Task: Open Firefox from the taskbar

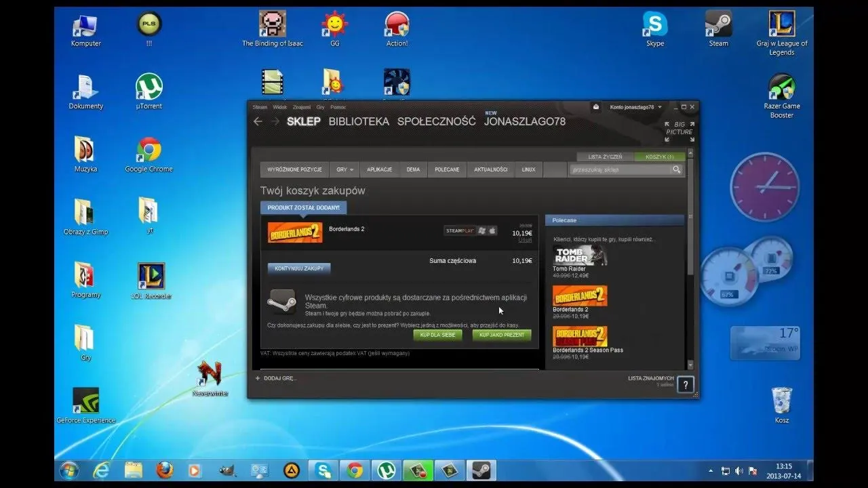Action: 164,470
